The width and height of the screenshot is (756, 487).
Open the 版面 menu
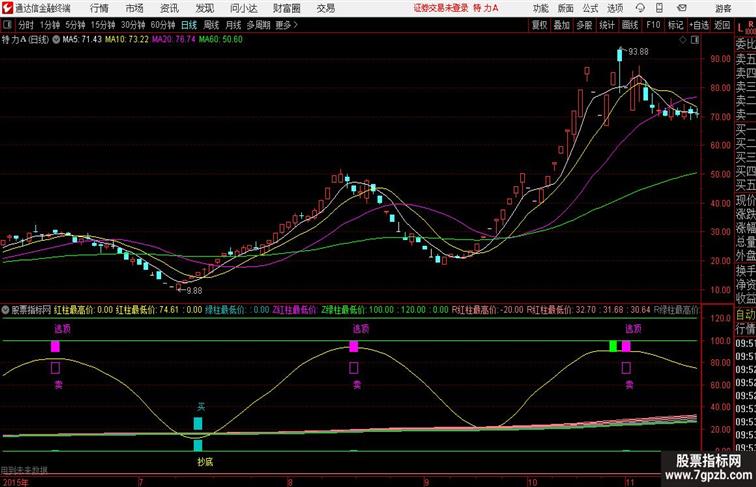click(x=565, y=8)
